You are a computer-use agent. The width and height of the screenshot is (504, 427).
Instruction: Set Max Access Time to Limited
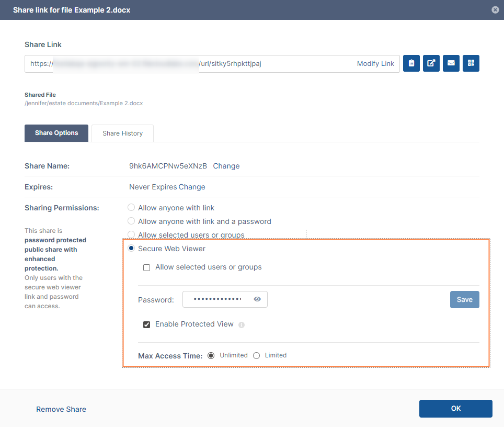257,355
